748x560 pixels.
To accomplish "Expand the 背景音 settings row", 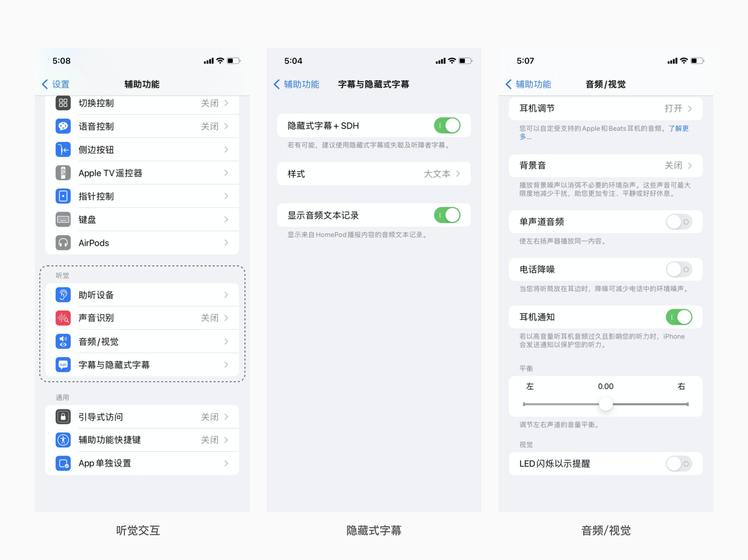I will (x=605, y=165).
